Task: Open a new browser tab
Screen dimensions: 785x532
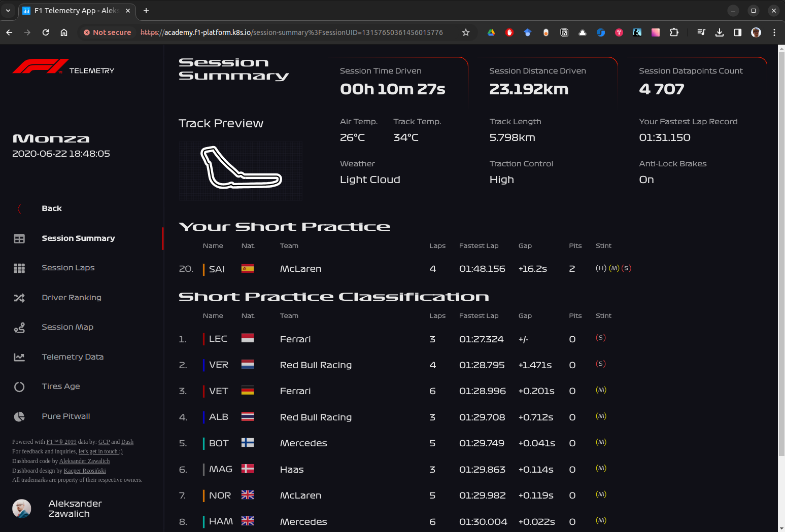Action: (146, 11)
